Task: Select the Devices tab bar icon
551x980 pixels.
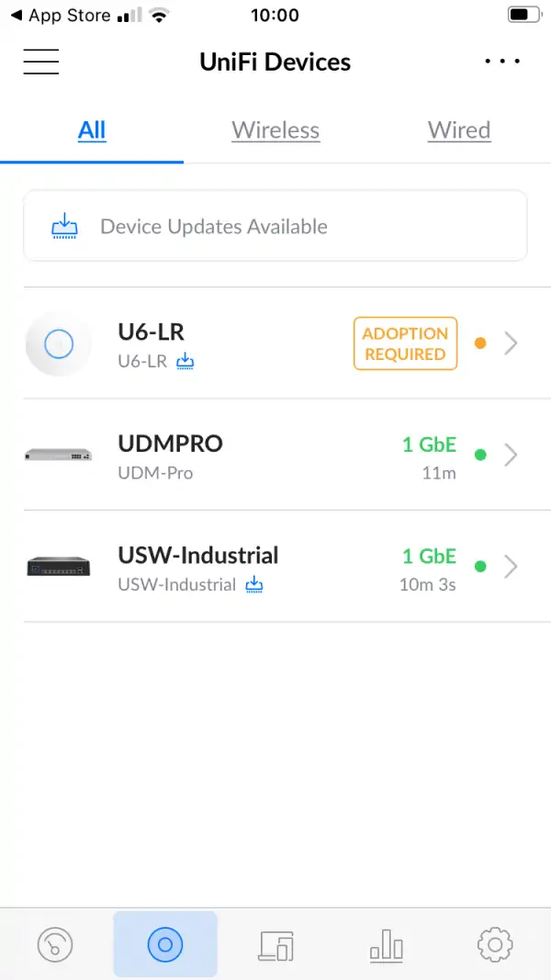Action: pyautogui.click(x=165, y=943)
